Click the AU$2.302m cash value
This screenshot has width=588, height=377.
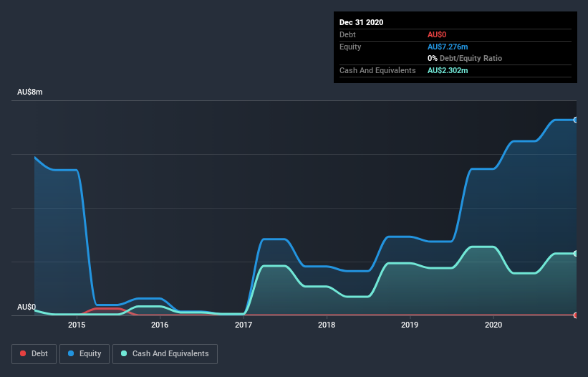[448, 70]
